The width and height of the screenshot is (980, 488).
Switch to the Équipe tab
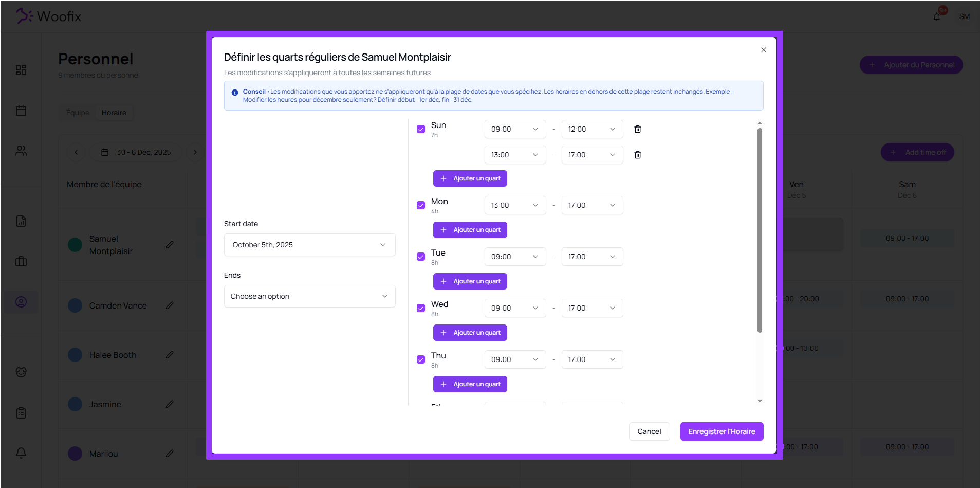[78, 113]
